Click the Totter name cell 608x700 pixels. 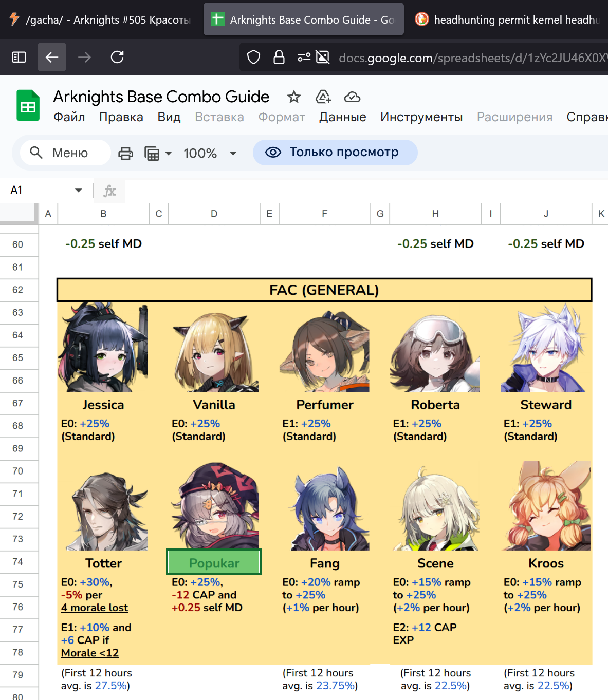pyautogui.click(x=103, y=563)
